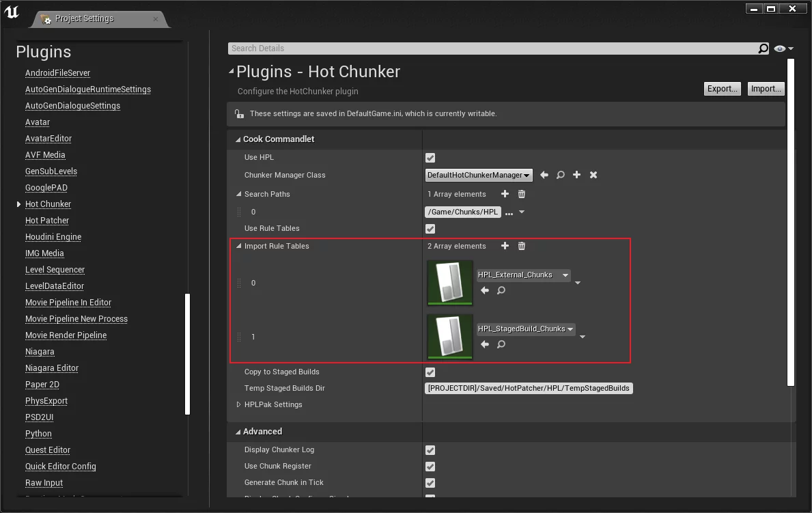The height and width of the screenshot is (513, 812).
Task: Open element options arrow for Import Rule Tables item 1
Action: 583,337
